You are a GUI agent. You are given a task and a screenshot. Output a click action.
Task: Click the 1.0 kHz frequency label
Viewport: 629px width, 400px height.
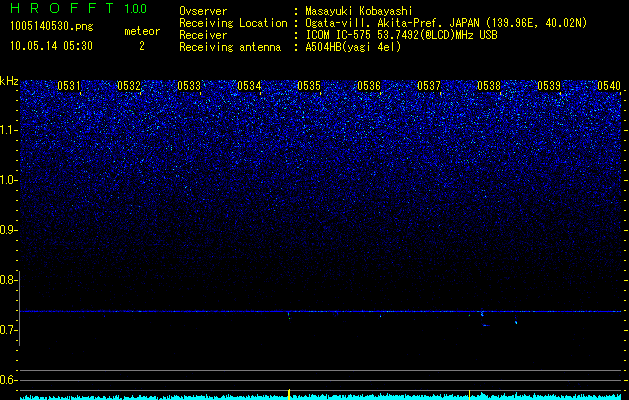(x=8, y=180)
